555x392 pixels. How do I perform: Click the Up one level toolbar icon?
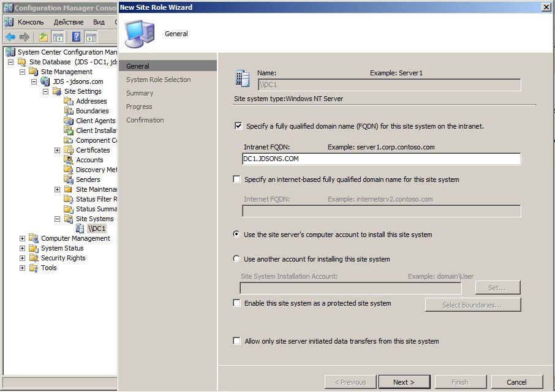[x=43, y=37]
